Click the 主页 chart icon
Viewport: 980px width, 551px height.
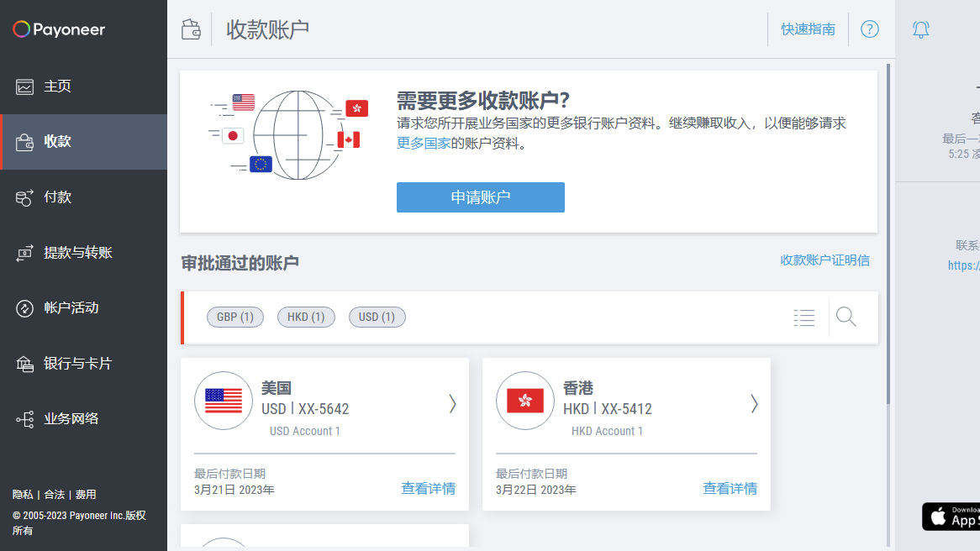tap(25, 87)
